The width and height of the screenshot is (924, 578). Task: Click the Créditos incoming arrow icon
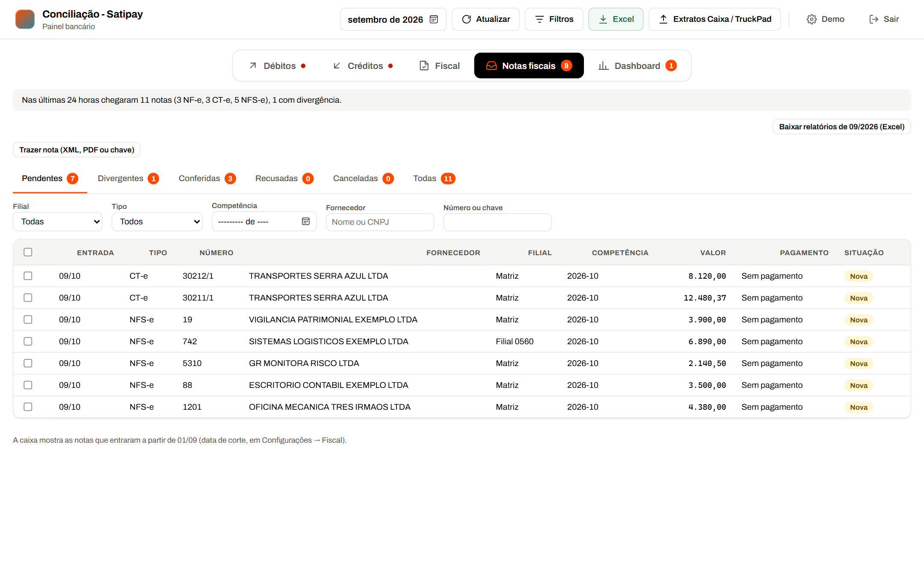(337, 66)
